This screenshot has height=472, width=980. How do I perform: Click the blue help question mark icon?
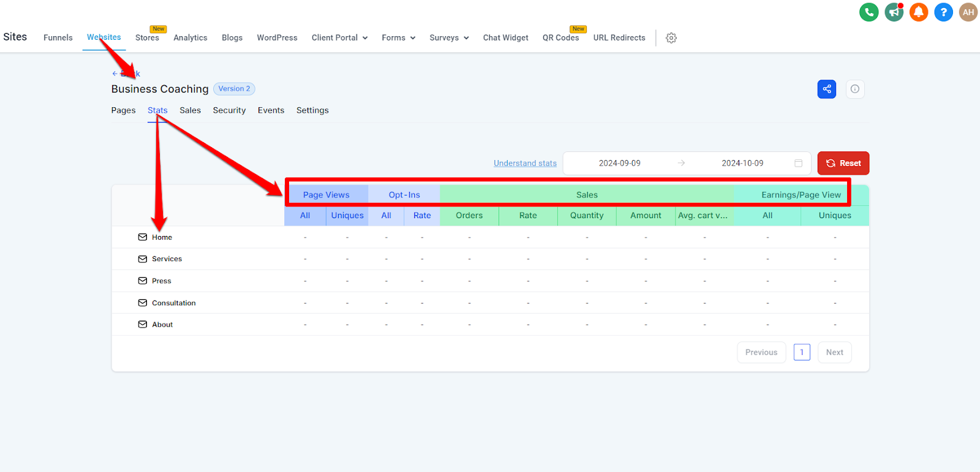pos(943,12)
